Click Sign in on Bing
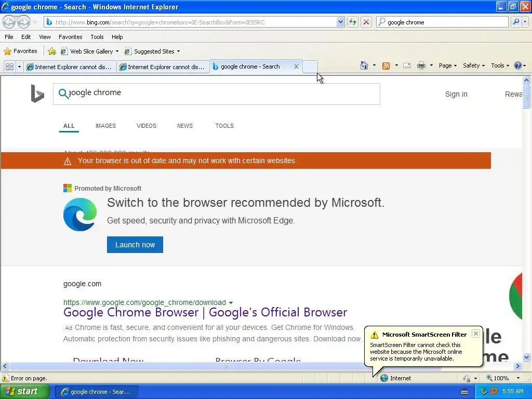532x399 pixels. (x=456, y=95)
